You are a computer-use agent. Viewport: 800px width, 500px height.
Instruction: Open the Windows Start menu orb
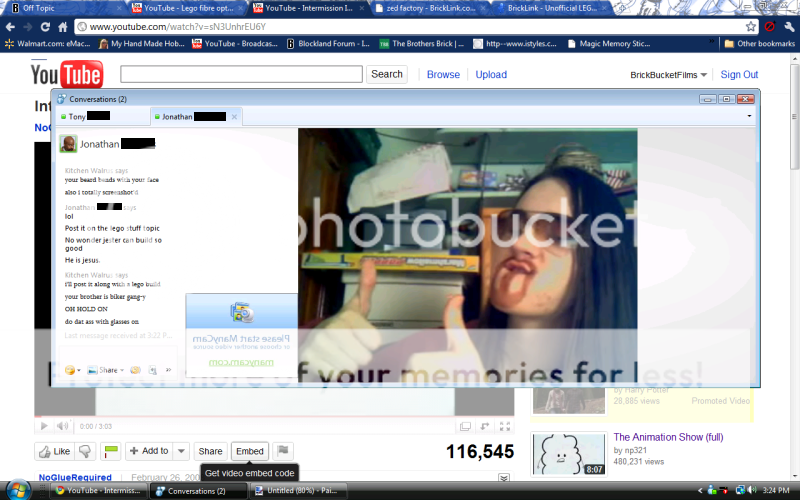[x=19, y=491]
